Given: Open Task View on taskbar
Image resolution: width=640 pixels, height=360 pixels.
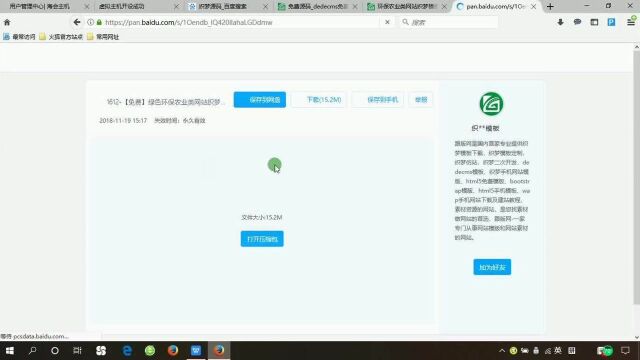Looking at the screenshot, I should 77,351.
